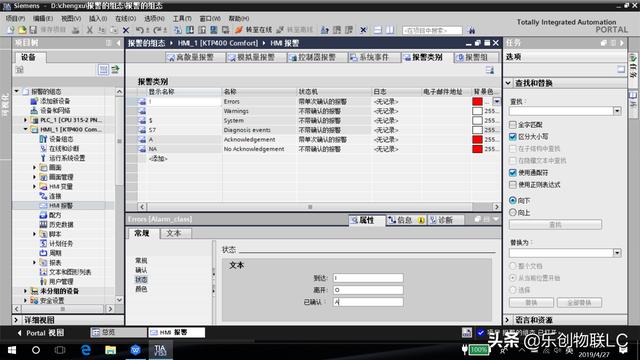Toggle Whole words only (全字匹配) checkbox
The width and height of the screenshot is (640, 360).
tap(513, 124)
